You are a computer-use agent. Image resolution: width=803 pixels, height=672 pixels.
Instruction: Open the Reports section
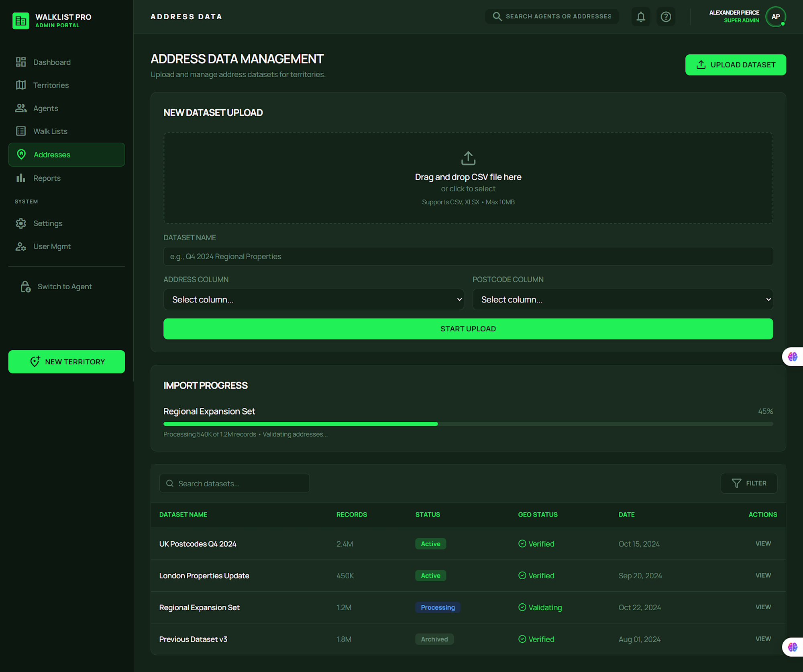click(47, 178)
